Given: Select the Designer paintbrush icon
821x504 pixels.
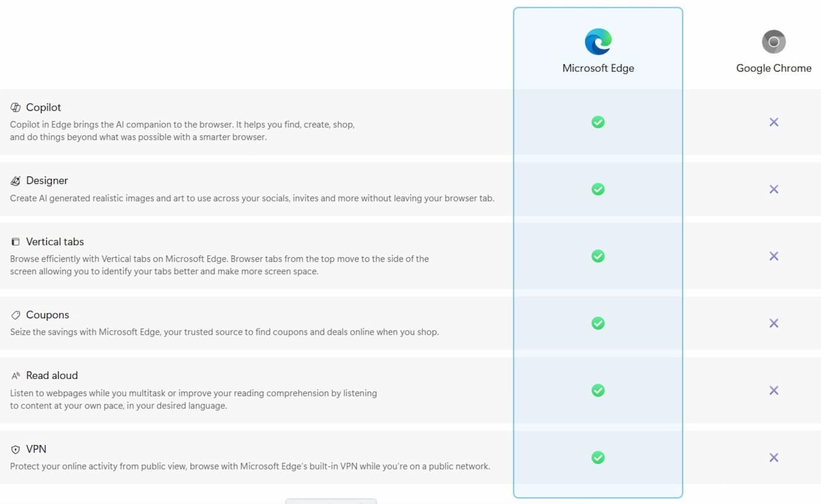Looking at the screenshot, I should pyautogui.click(x=15, y=181).
